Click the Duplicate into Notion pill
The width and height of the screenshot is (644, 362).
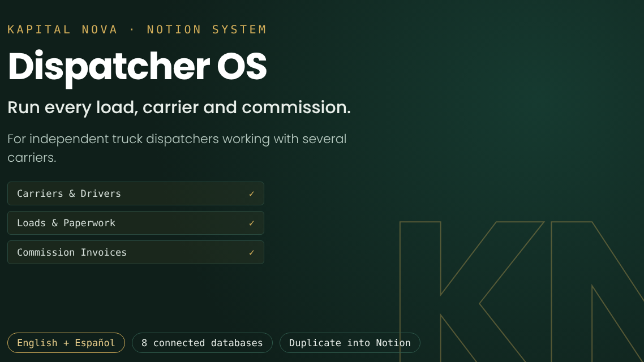pyautogui.click(x=350, y=343)
